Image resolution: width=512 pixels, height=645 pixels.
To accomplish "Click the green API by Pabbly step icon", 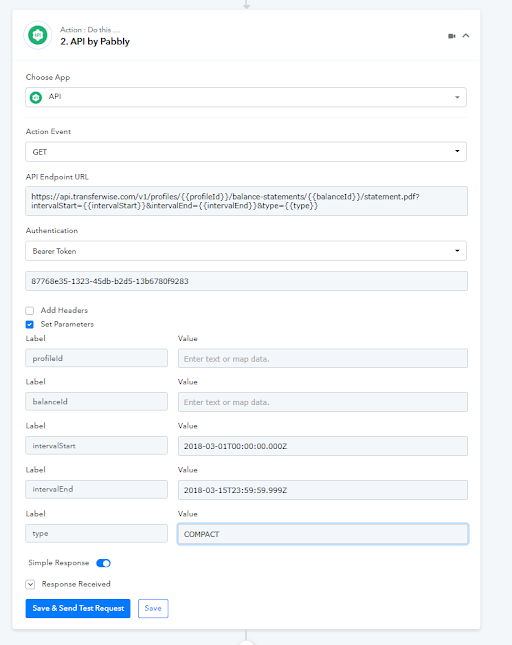I will pyautogui.click(x=37, y=35).
